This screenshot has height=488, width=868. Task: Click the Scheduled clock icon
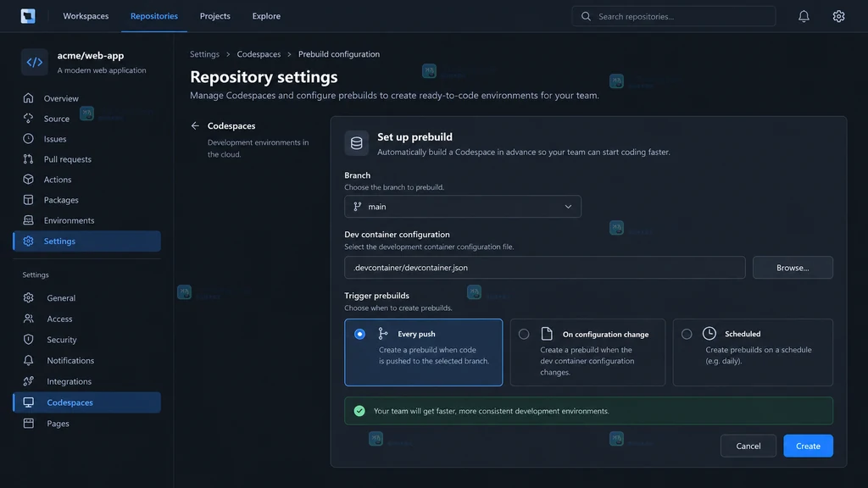[709, 333]
